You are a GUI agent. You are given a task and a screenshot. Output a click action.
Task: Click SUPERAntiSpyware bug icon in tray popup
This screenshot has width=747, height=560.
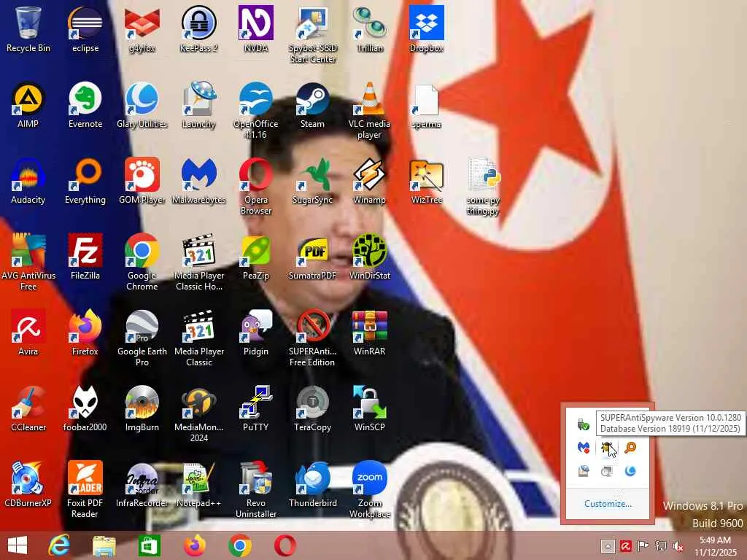click(607, 448)
